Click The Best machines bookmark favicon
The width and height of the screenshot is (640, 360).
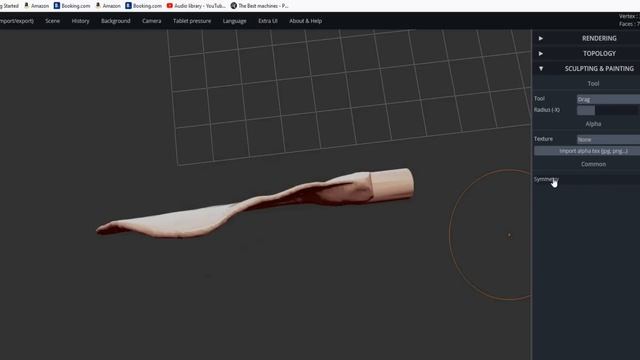point(233,6)
